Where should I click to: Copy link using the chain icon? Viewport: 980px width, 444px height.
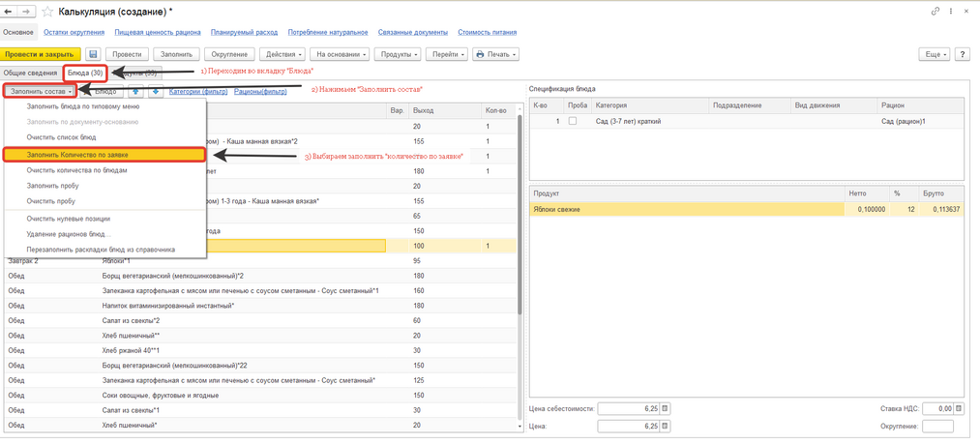(x=935, y=12)
